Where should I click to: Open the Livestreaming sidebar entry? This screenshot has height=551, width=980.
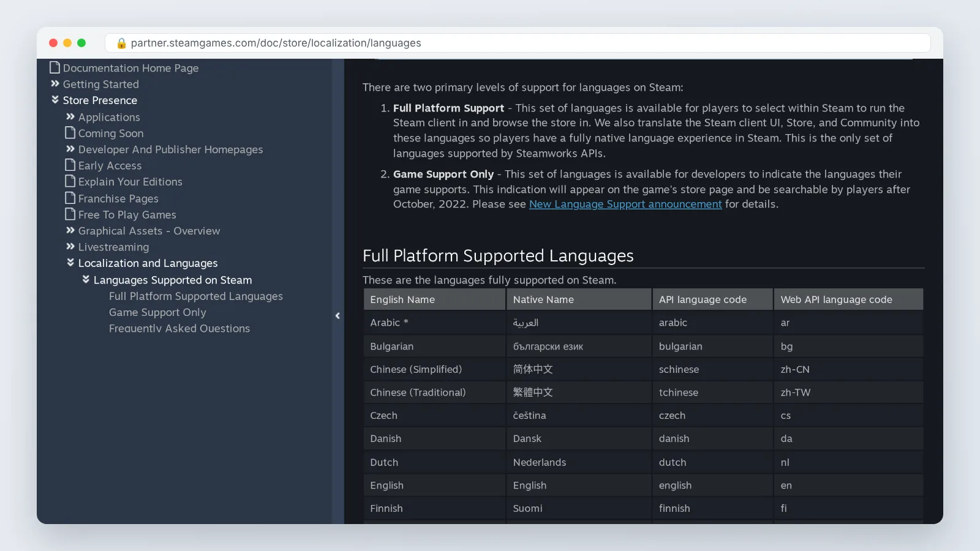[x=113, y=247]
